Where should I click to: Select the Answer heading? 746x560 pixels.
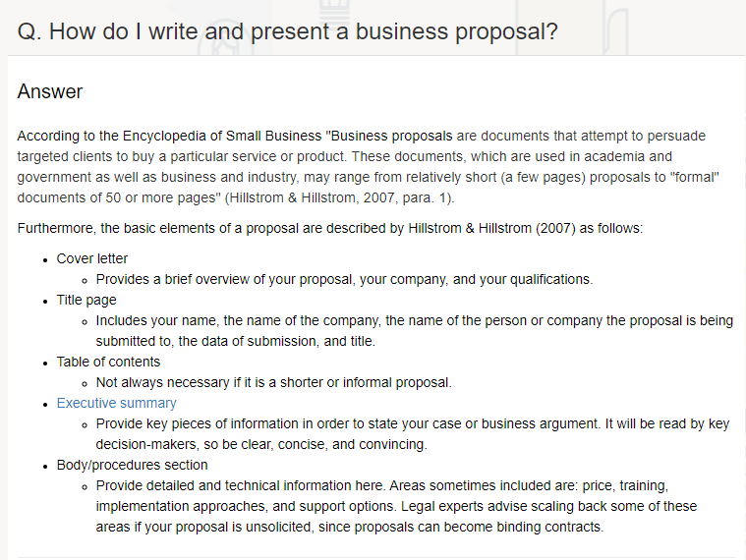50,91
